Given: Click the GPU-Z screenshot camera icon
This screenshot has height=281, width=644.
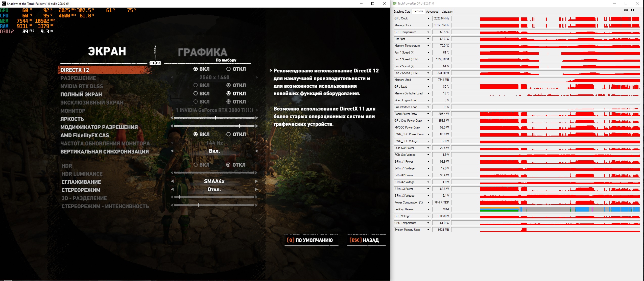Looking at the screenshot, I should pos(626,10).
